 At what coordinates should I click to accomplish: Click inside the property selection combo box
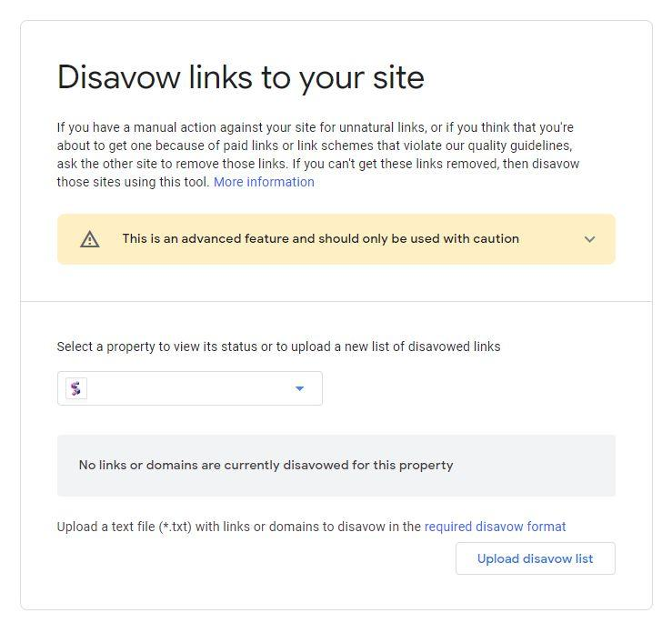pos(190,388)
